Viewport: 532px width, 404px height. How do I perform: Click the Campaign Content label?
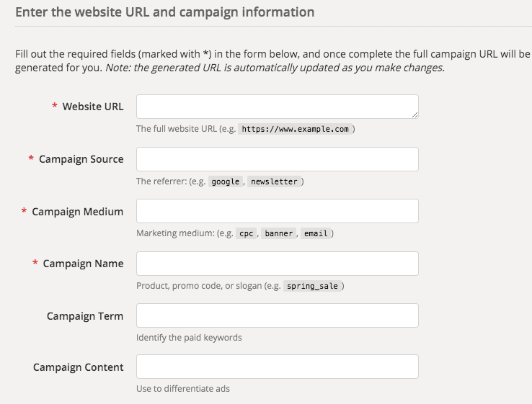point(78,367)
